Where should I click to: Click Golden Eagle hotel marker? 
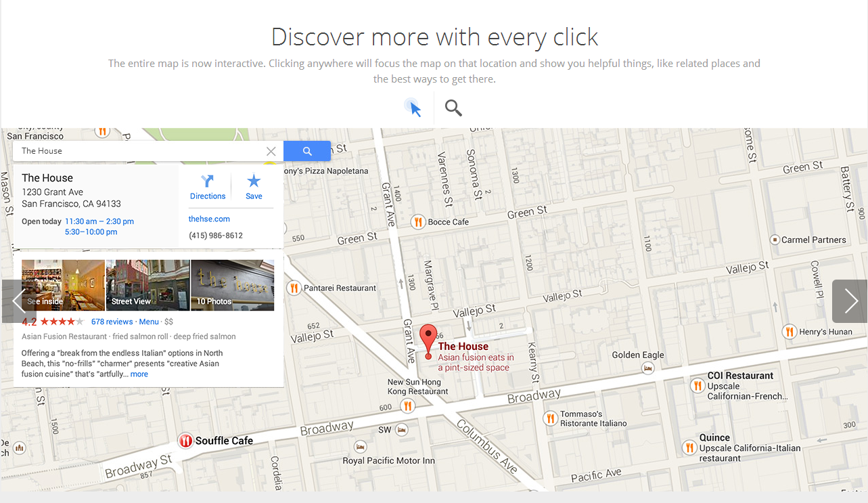[x=648, y=368]
